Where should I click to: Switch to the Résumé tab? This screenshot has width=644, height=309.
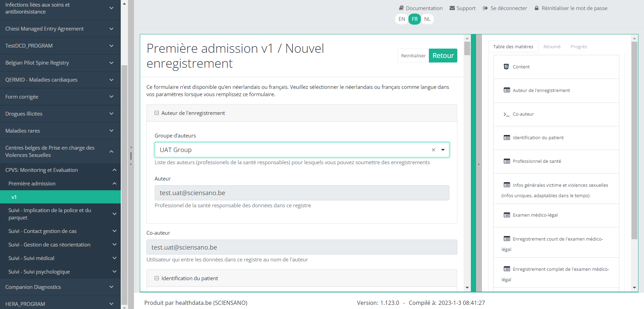[x=552, y=47]
